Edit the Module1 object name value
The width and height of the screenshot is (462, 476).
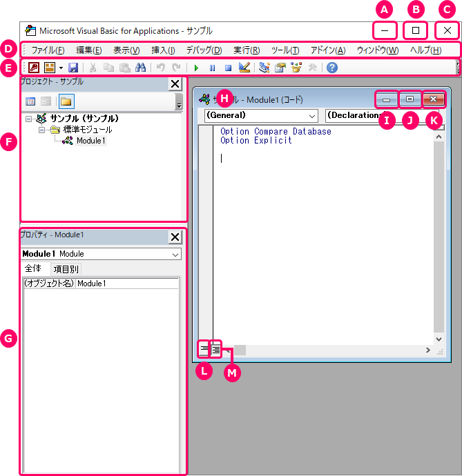point(127,284)
